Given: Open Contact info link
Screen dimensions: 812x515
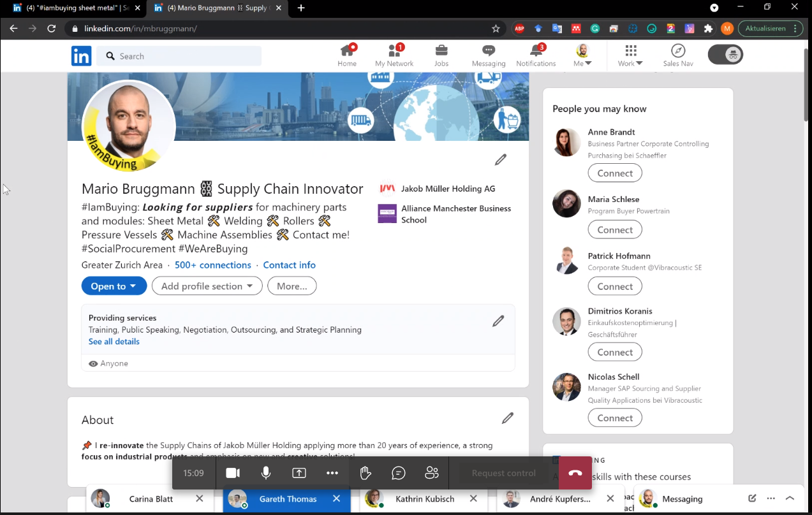Looking at the screenshot, I should (x=289, y=265).
